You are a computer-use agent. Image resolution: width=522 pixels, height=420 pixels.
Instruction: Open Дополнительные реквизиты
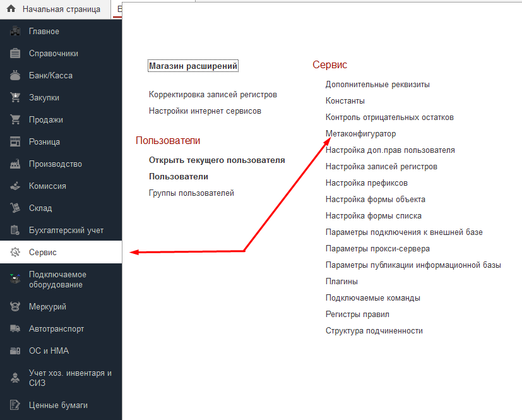[x=377, y=85]
